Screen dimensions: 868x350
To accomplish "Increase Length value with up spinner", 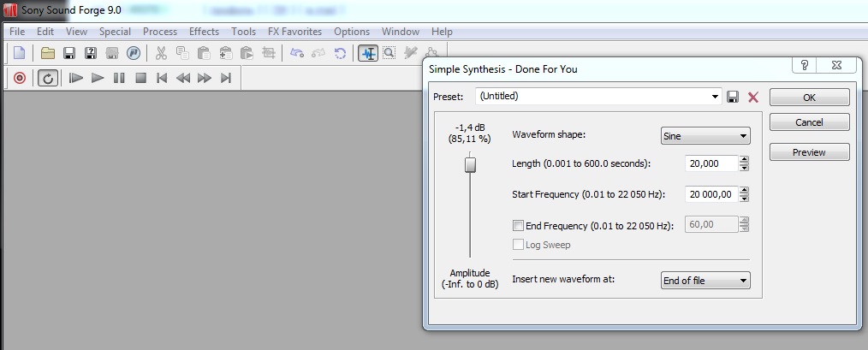I will pos(745,159).
